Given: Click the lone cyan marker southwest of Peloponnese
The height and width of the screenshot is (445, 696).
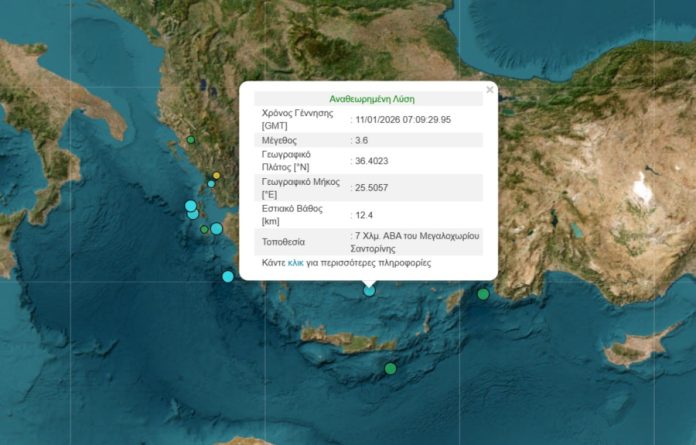Looking at the screenshot, I should pos(228,276).
